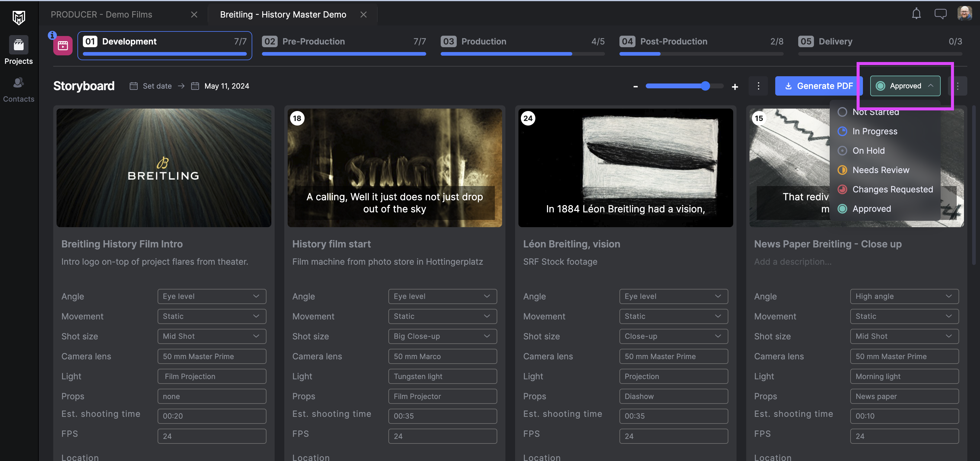Open the far-right three-dot options menu

[x=957, y=86]
